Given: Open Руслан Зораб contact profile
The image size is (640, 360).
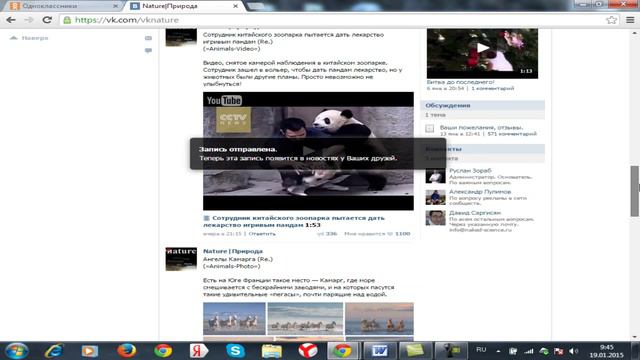Looking at the screenshot, I should (470, 171).
